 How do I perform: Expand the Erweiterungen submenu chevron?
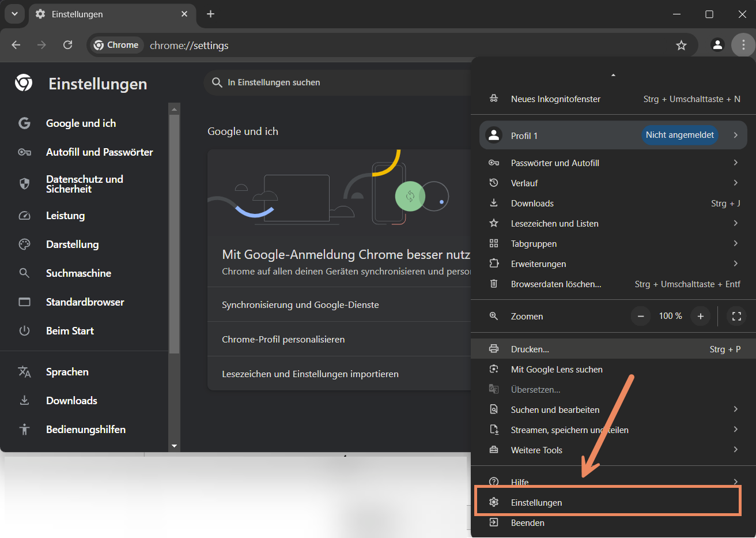[736, 264]
